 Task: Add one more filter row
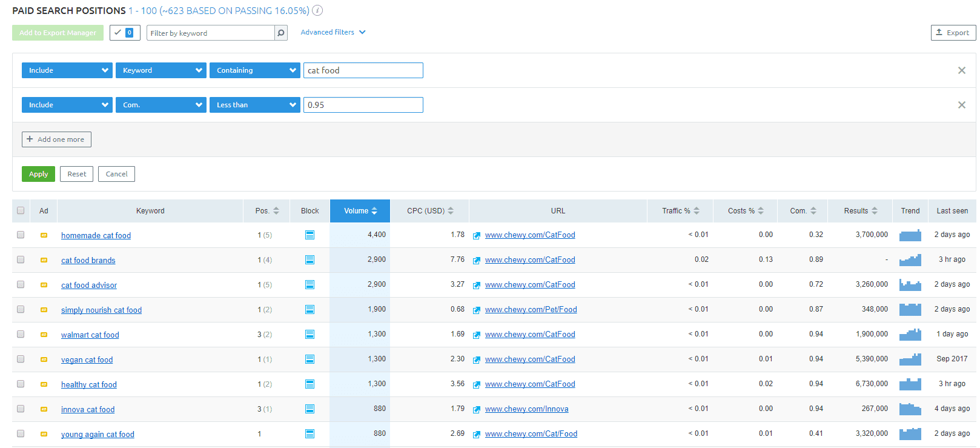pyautogui.click(x=56, y=139)
